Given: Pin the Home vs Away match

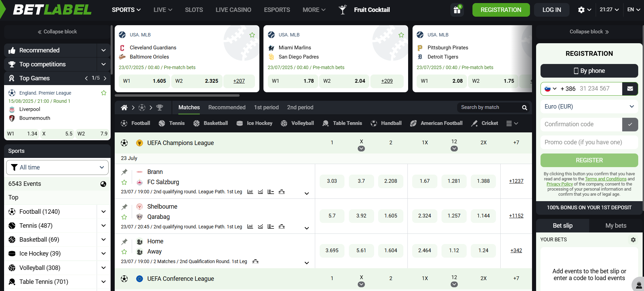Looking at the screenshot, I should click(125, 242).
